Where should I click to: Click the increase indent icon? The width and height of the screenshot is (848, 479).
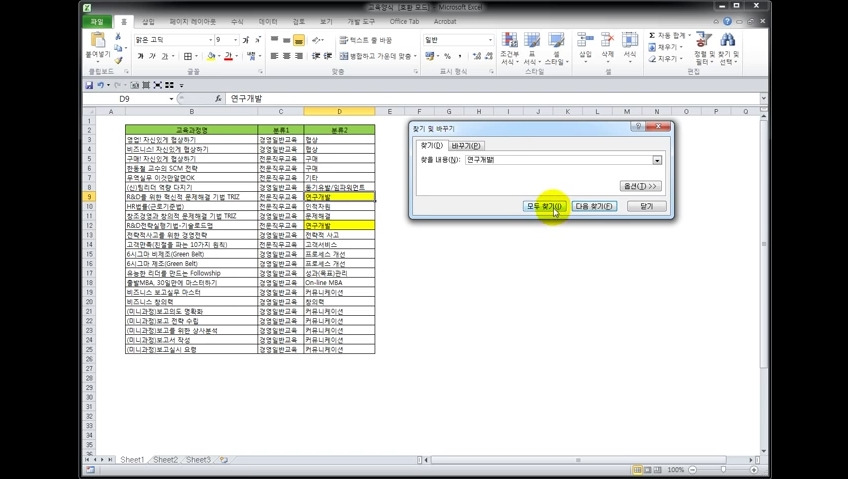[x=328, y=56]
